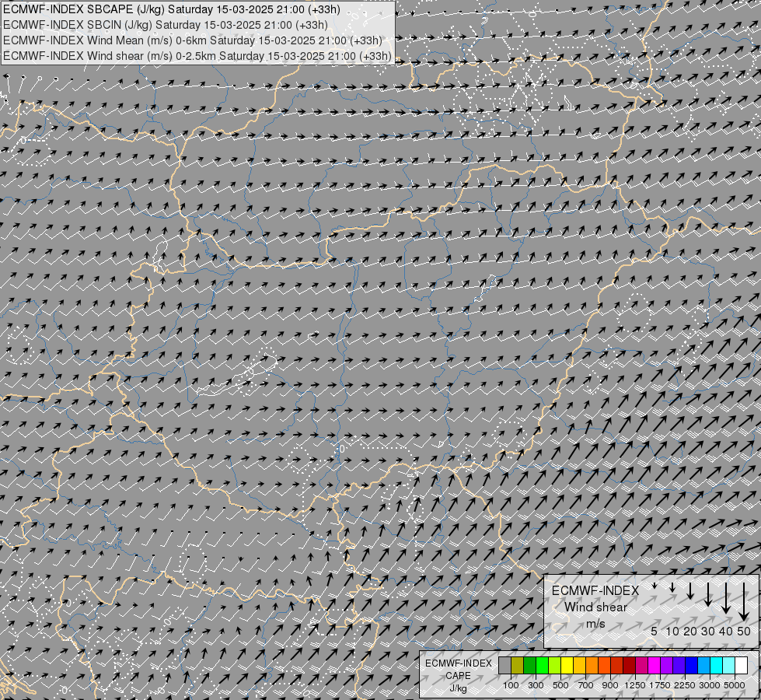Click the 900 label on CAPE scale

tap(610, 685)
